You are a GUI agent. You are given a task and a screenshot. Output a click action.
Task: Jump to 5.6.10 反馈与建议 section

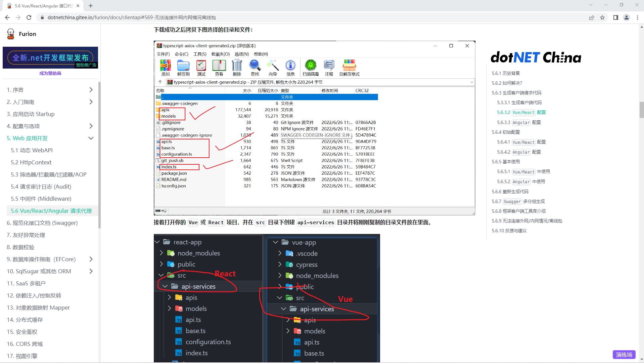pos(509,231)
